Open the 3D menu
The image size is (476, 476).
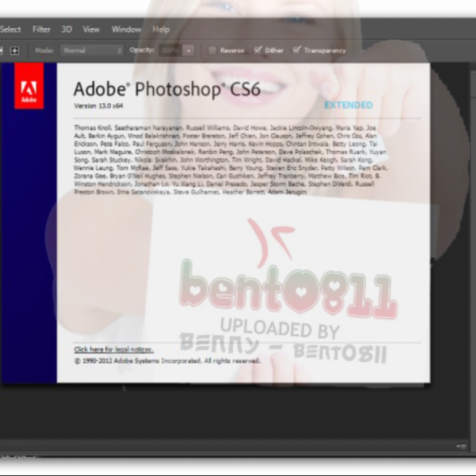67,30
